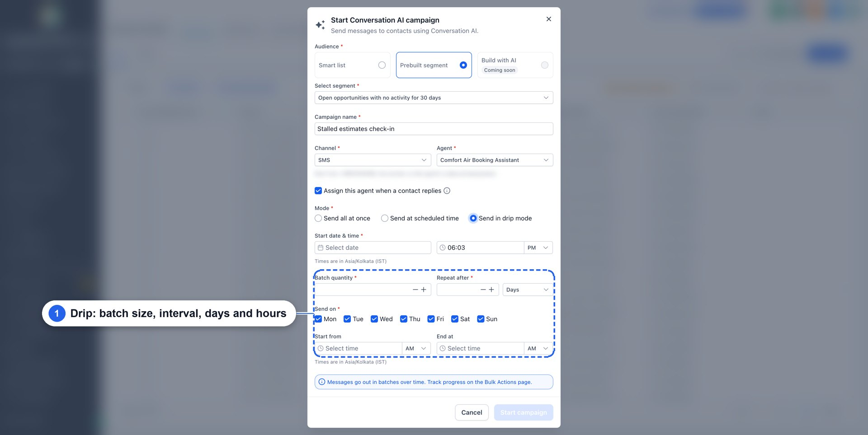Uncheck the Sun send day
Screen dimensions: 868x435
(481, 319)
